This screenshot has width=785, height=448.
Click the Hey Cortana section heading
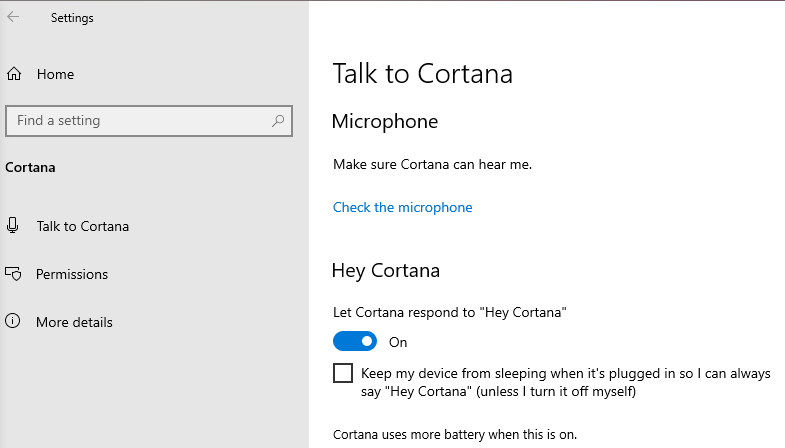pos(386,271)
